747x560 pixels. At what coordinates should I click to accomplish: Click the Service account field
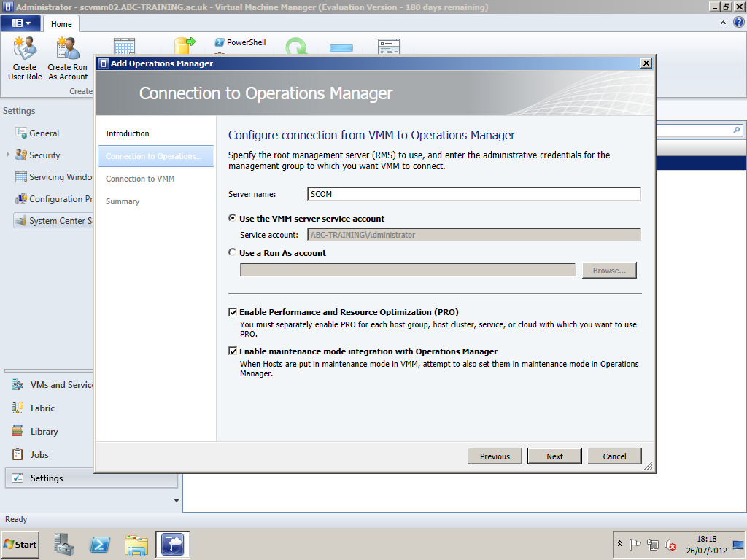474,235
